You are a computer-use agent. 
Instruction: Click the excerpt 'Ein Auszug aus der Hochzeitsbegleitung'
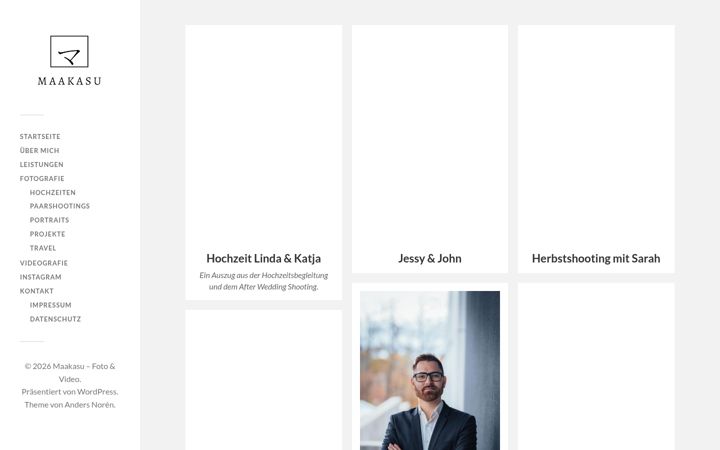pyautogui.click(x=264, y=276)
